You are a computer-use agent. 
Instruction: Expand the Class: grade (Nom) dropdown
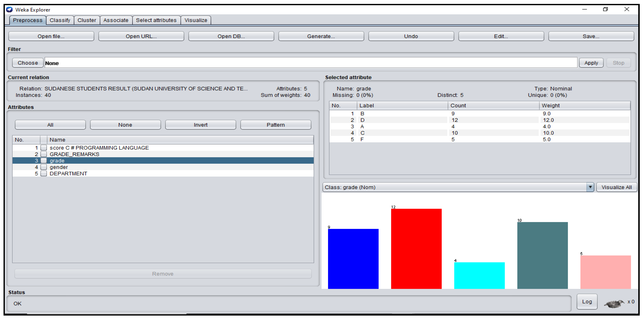[590, 187]
